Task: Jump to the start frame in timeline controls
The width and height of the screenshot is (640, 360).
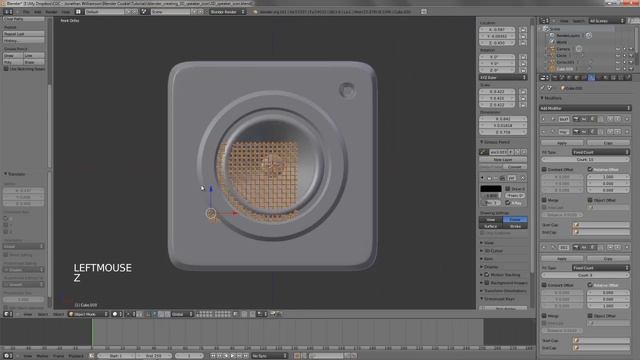Action: [x=213, y=356]
